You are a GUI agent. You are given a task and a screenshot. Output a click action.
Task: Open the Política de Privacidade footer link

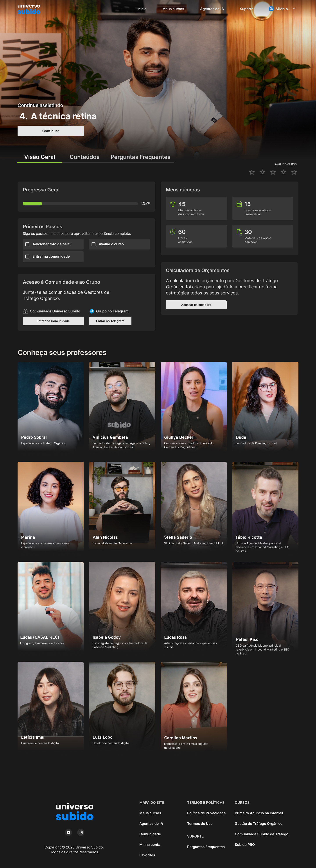click(x=206, y=813)
